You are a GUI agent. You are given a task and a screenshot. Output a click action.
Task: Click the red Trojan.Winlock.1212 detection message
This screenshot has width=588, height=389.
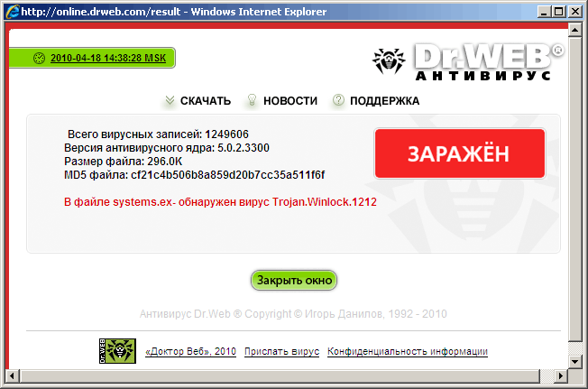point(220,202)
